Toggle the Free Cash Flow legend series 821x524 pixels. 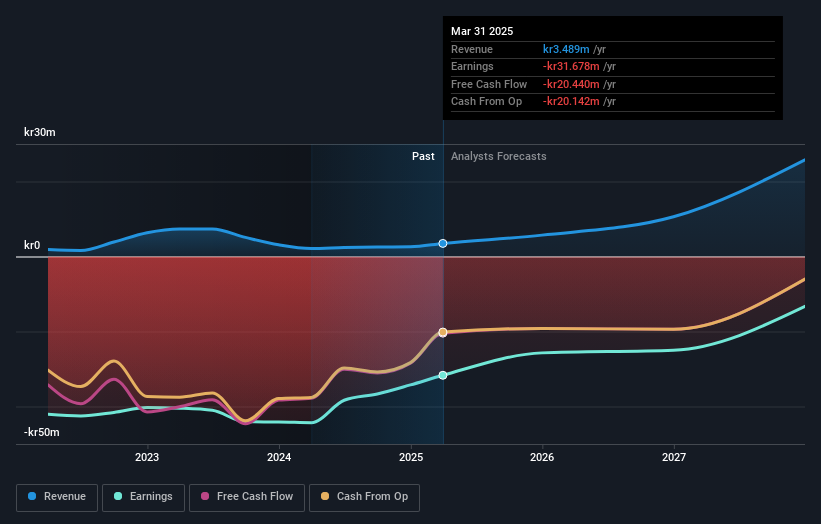coord(247,497)
